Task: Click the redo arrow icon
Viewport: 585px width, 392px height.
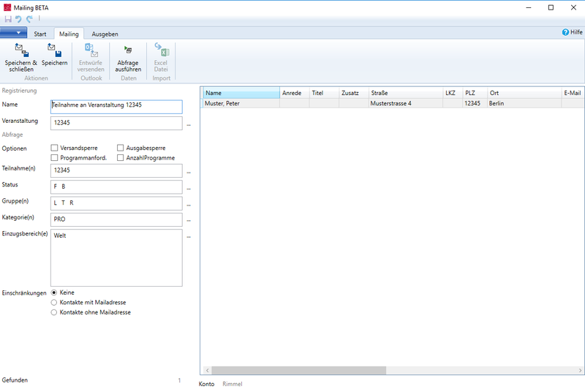Action: 29,19
